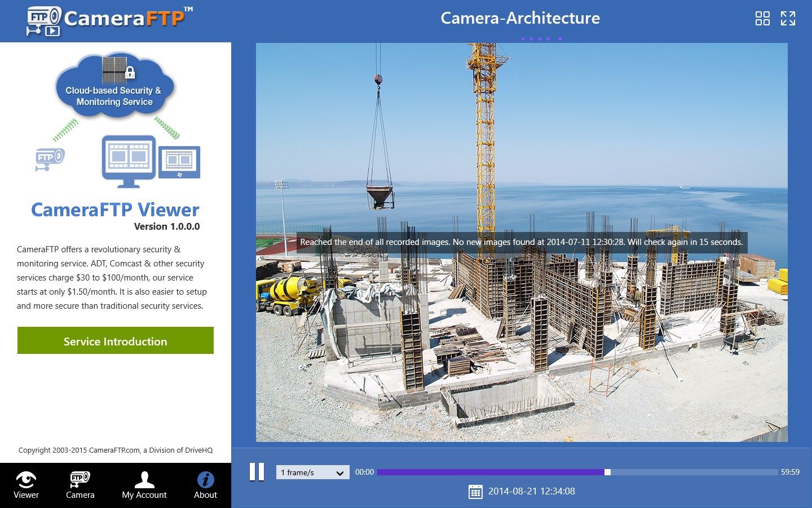Open the My Account tab
812x508 pixels.
coord(144,485)
